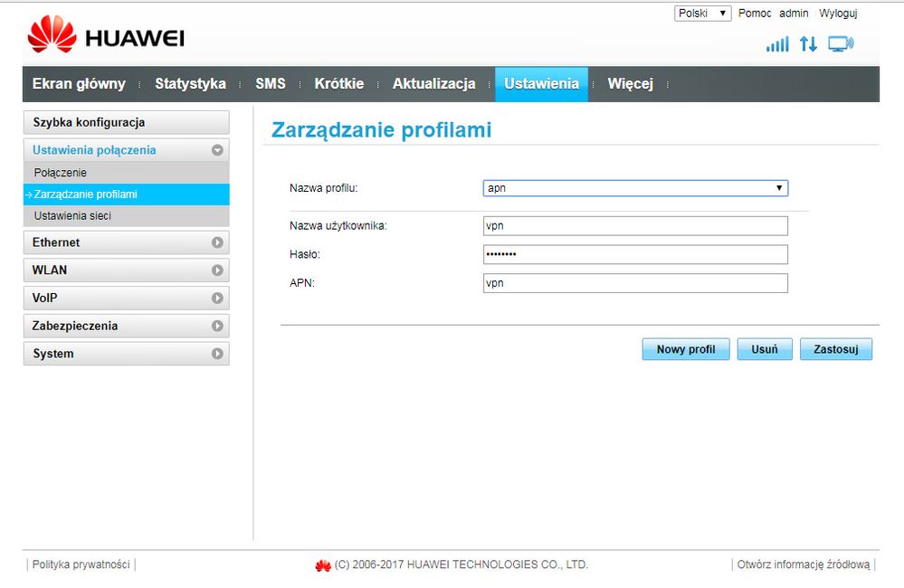Click the Zastosuj button

point(835,350)
